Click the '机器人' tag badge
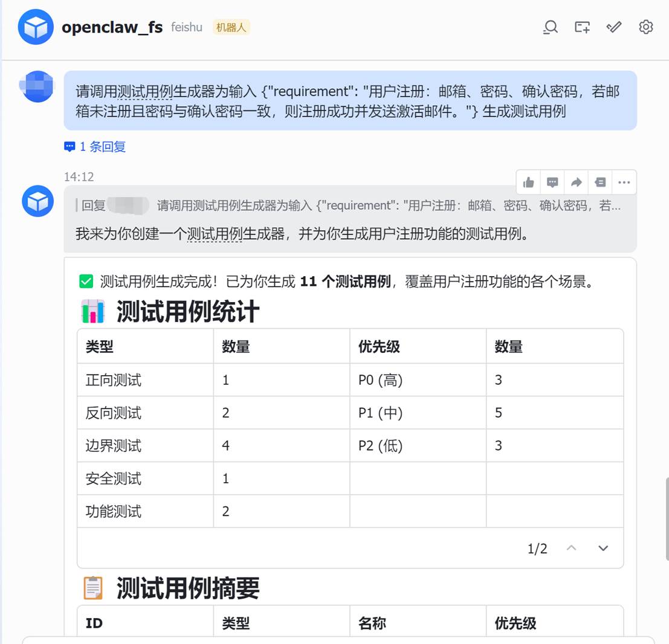669x644 pixels. [x=231, y=28]
